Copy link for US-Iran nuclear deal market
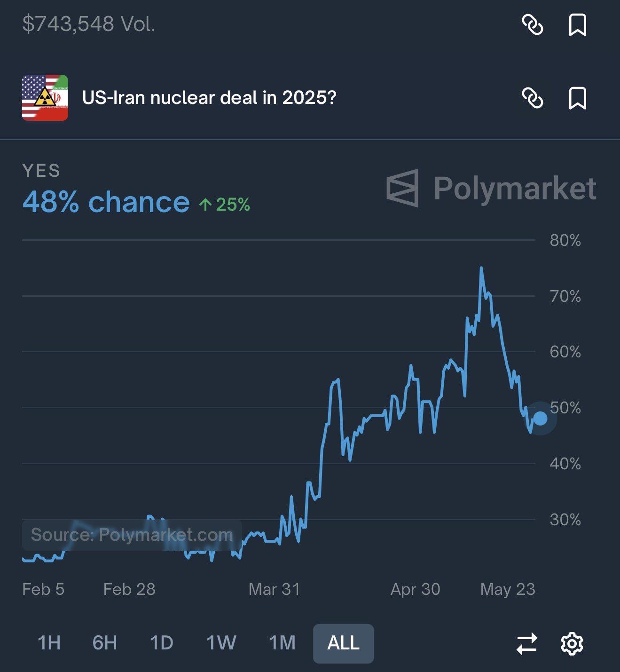The height and width of the screenshot is (672, 620). [x=533, y=98]
